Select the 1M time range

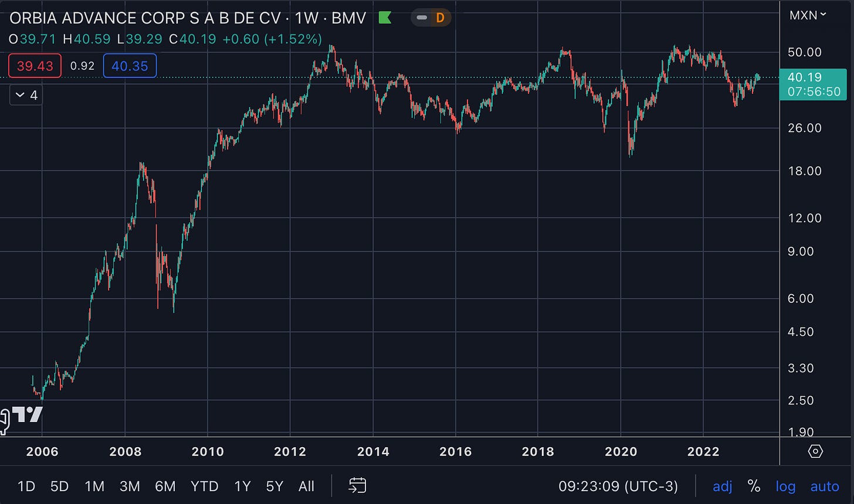(94, 486)
